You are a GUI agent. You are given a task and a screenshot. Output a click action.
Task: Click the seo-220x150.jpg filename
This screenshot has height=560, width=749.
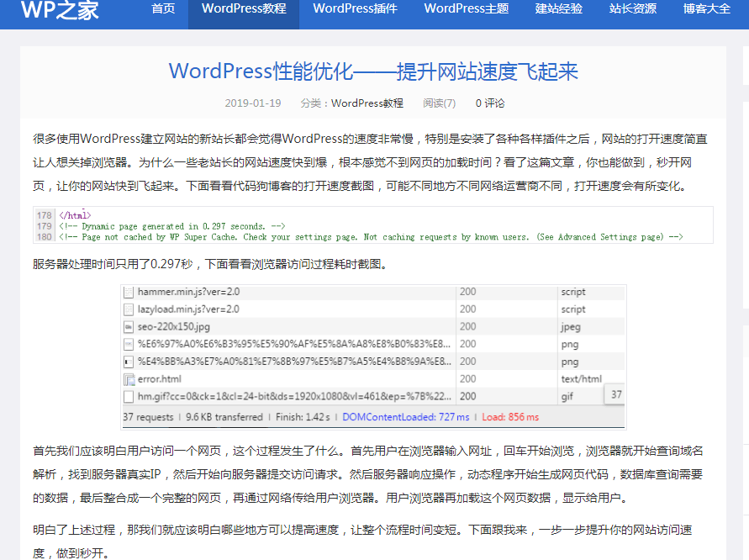click(173, 327)
